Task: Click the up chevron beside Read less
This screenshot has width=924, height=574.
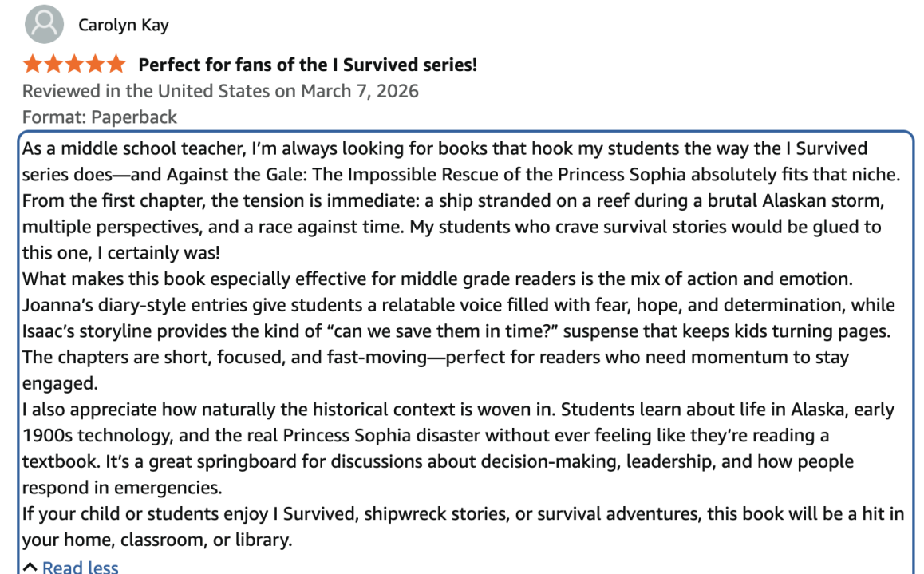Action: coord(30,568)
